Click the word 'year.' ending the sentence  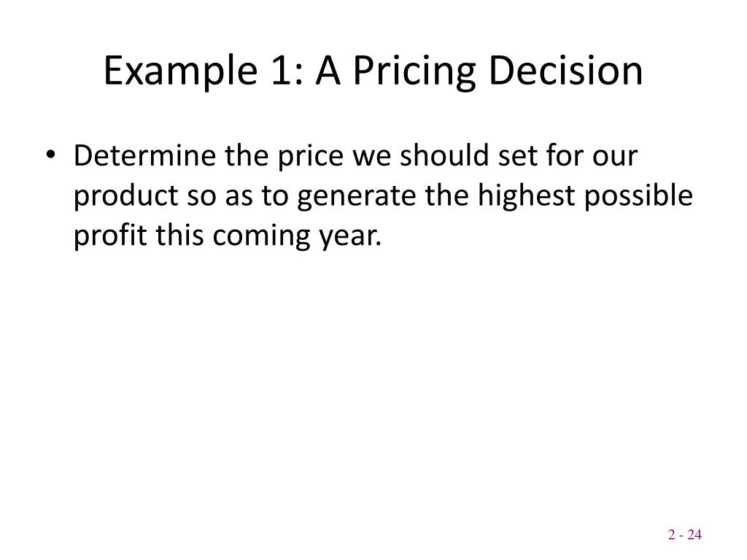pos(351,238)
